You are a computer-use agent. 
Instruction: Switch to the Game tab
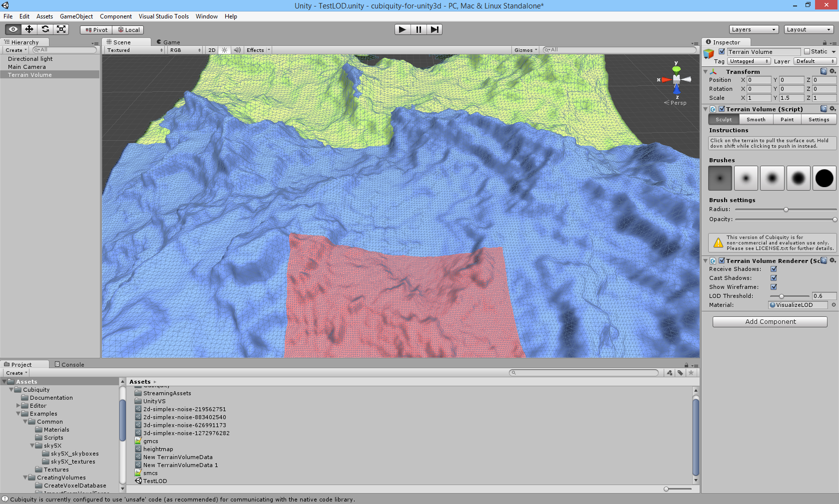pos(168,42)
